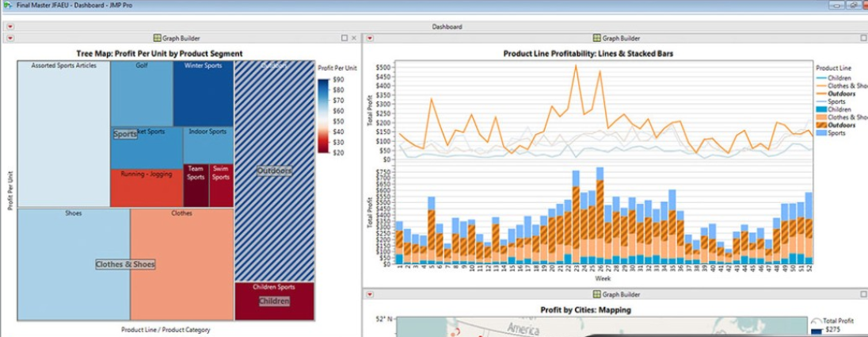The image size is (868, 337).
Task: Click Graph Builder icon above Profit by Cities map
Action: pyautogui.click(x=597, y=294)
